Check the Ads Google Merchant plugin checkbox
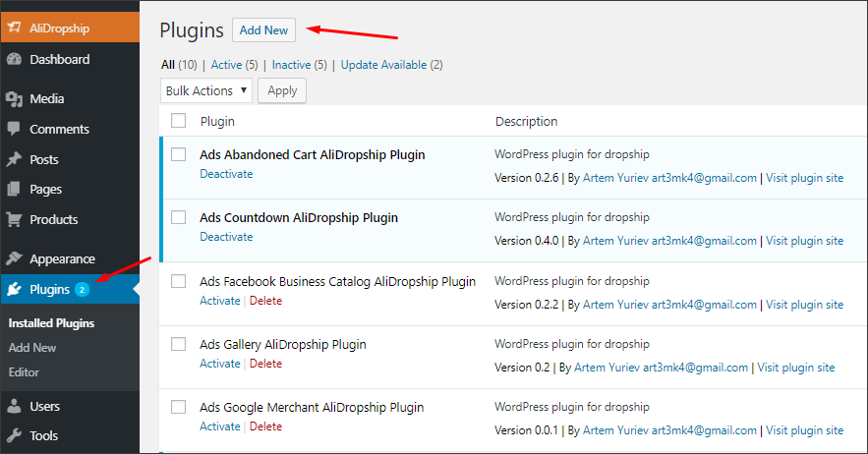This screenshot has height=454, width=868. tap(178, 407)
